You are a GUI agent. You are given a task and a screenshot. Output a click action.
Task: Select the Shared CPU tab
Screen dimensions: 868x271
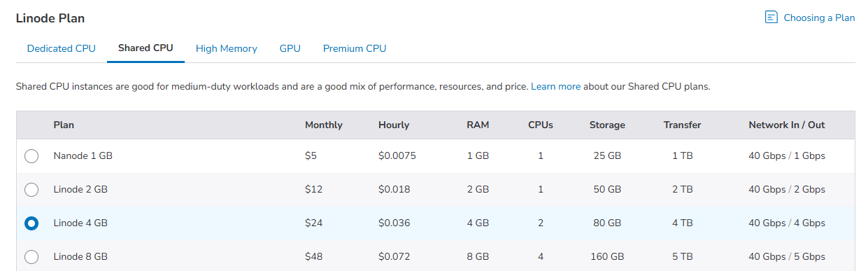point(145,48)
